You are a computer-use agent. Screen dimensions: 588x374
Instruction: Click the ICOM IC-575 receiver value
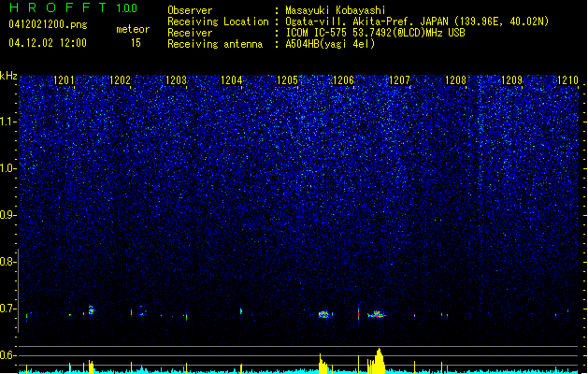pyautogui.click(x=375, y=33)
